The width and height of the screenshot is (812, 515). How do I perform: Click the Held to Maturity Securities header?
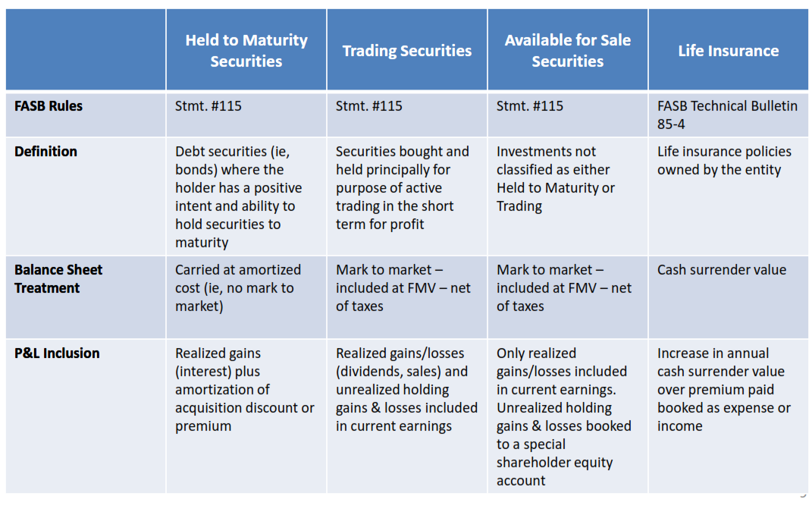point(246,50)
